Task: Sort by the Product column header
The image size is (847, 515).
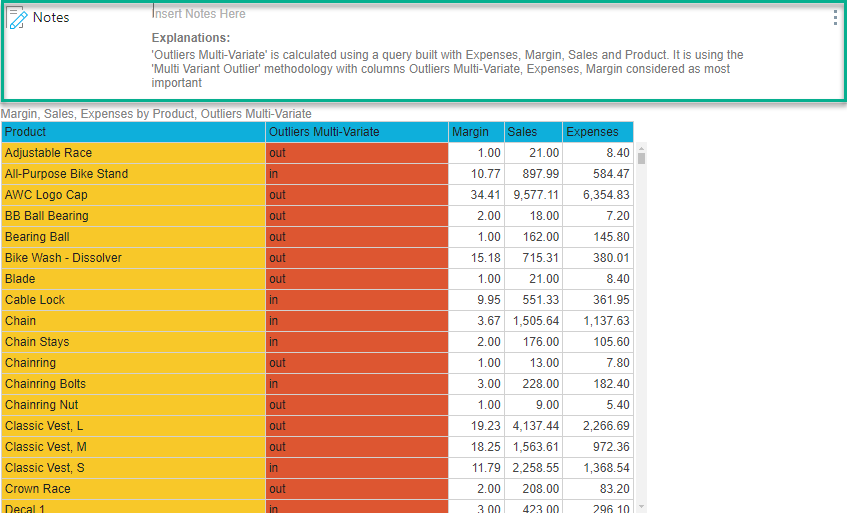Action: tap(133, 132)
